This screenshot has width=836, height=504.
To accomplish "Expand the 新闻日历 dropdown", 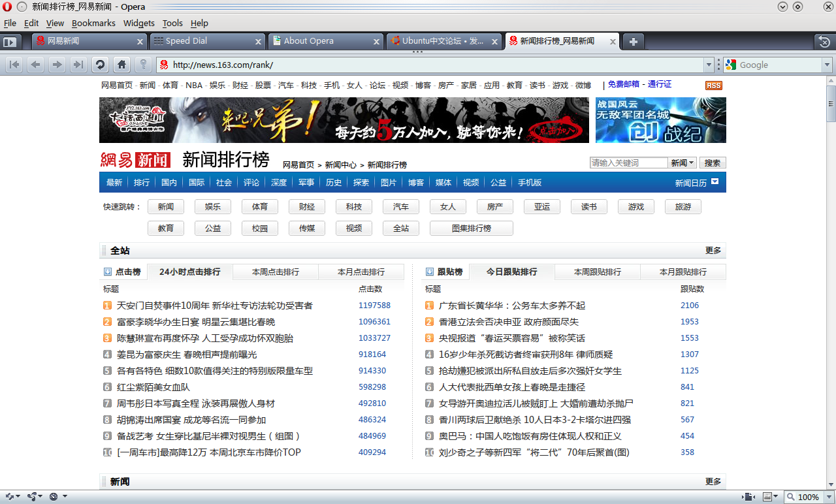I will 715,182.
